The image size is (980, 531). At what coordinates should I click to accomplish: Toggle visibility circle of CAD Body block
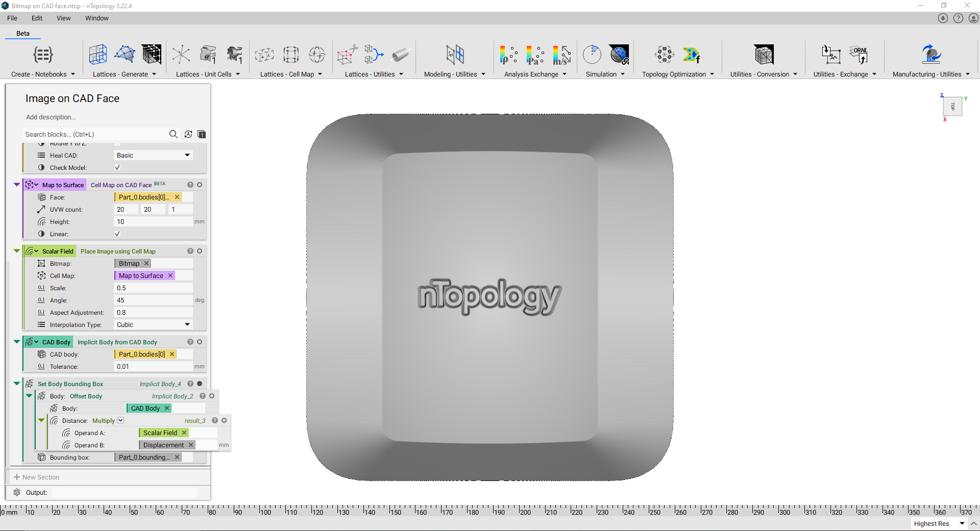(200, 342)
